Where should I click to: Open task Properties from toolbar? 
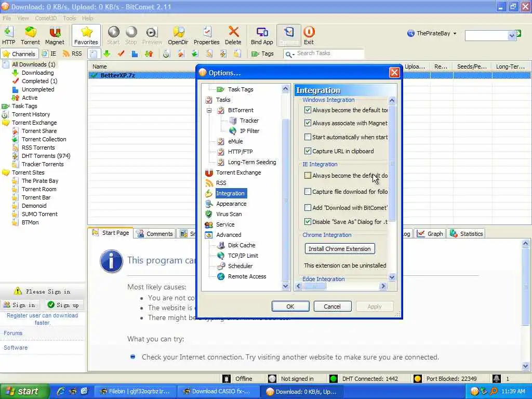[x=207, y=35]
